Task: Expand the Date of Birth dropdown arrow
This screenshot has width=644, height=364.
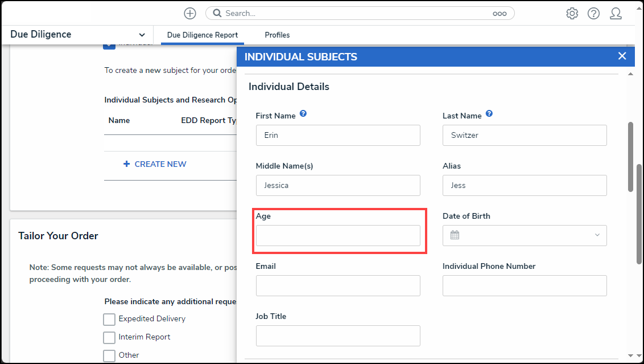Action: (597, 235)
